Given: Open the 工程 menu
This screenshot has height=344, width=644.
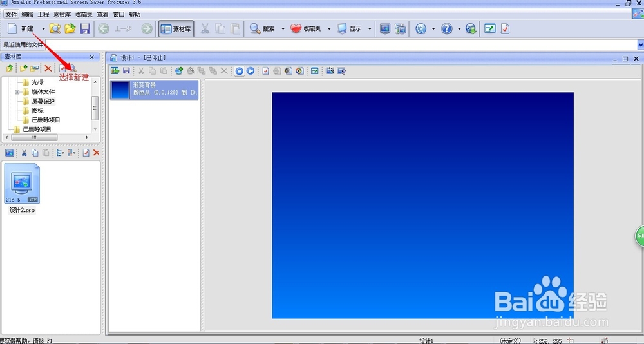Looking at the screenshot, I should 43,14.
